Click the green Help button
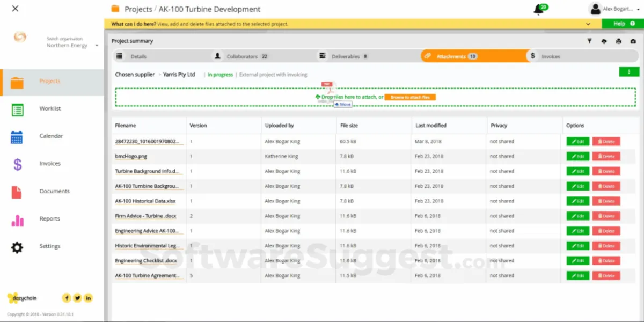The height and width of the screenshot is (322, 644). [622, 24]
